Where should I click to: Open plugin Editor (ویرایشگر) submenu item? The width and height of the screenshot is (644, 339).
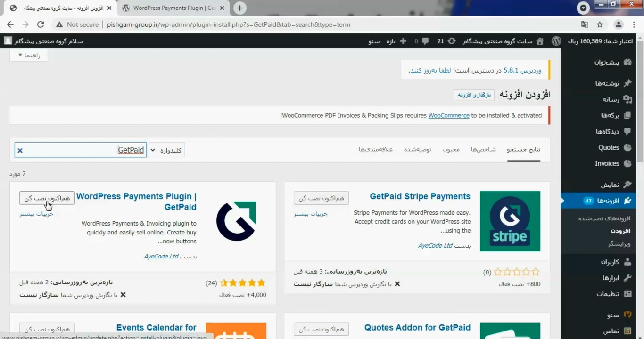(619, 244)
